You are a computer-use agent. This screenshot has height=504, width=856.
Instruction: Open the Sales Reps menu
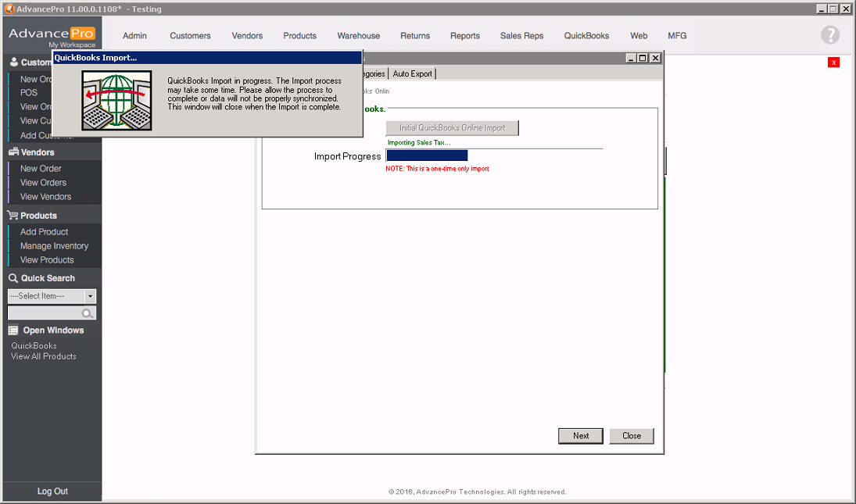522,35
